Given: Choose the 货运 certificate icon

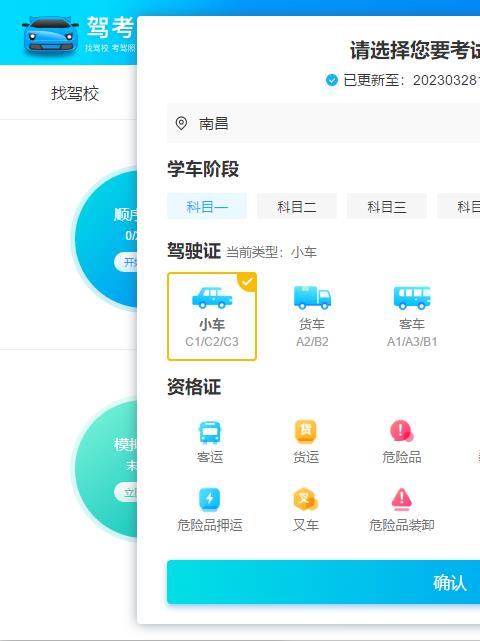Looking at the screenshot, I should click(306, 432).
